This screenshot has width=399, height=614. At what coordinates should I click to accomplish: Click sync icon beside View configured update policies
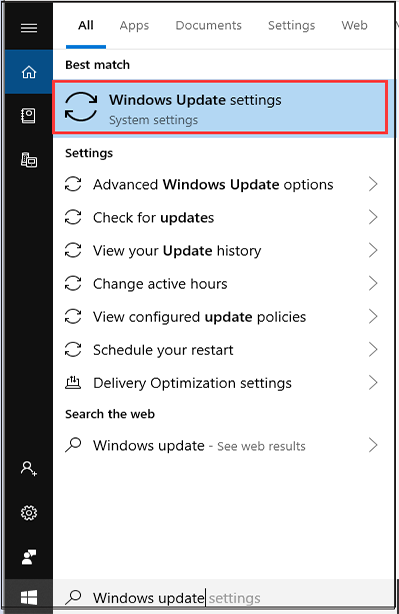73,316
